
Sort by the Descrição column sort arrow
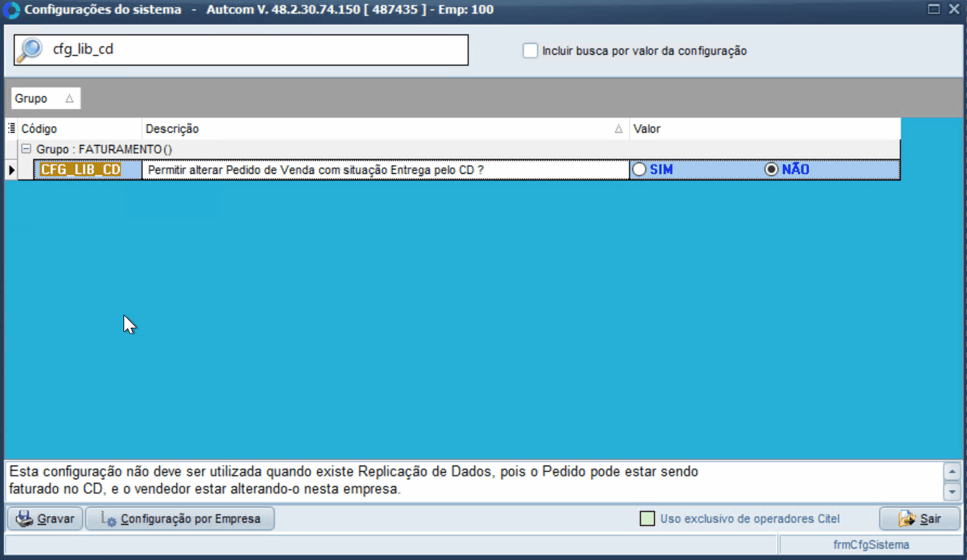point(618,129)
